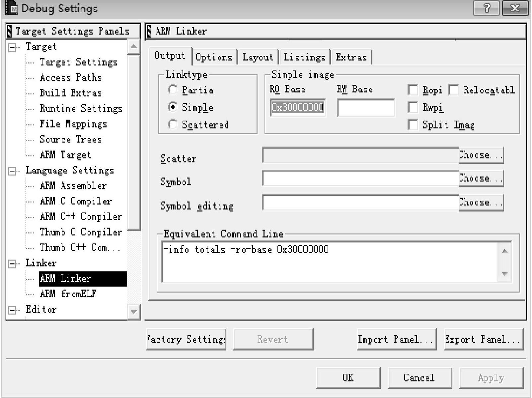532x398 pixels.
Task: Select ARM C++ Compiler in the tree
Action: pos(81,217)
